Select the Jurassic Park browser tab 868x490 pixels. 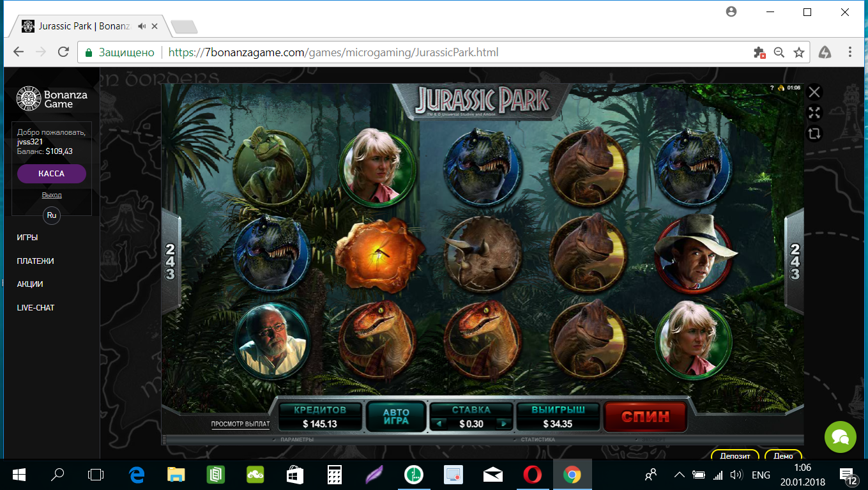point(89,26)
